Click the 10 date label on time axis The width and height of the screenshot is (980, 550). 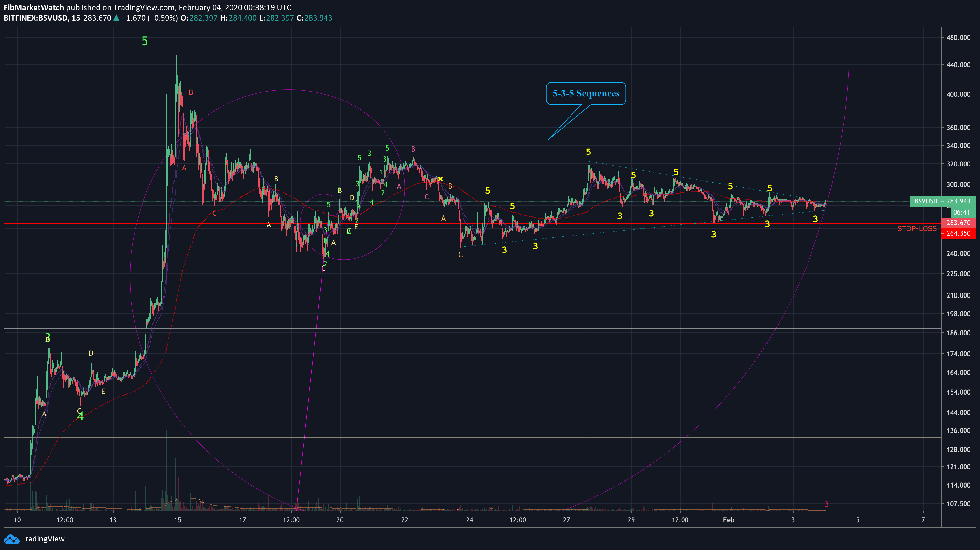18,520
